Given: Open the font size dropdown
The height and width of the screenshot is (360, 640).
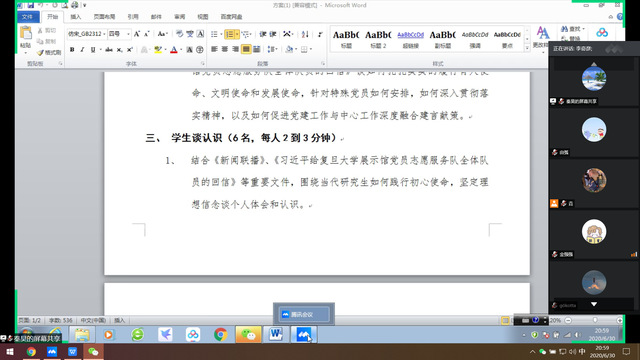Looking at the screenshot, I should pyautogui.click(x=119, y=34).
